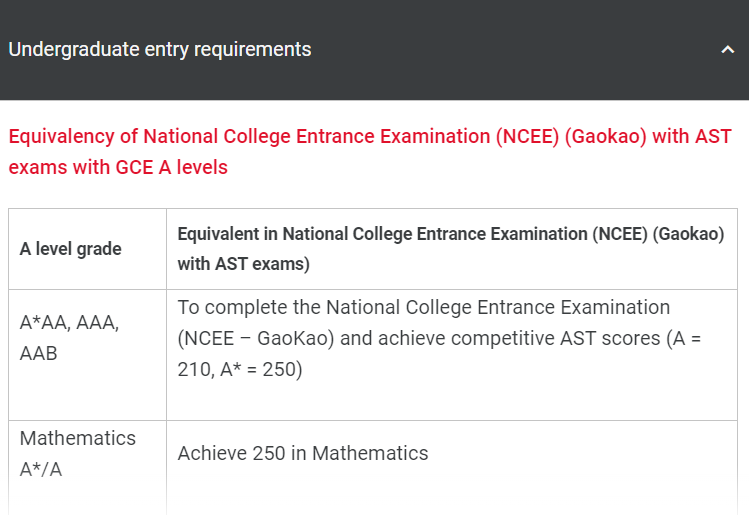749x515 pixels.
Task: Click 'exams with GCE A levels' heading line
Action: (118, 167)
